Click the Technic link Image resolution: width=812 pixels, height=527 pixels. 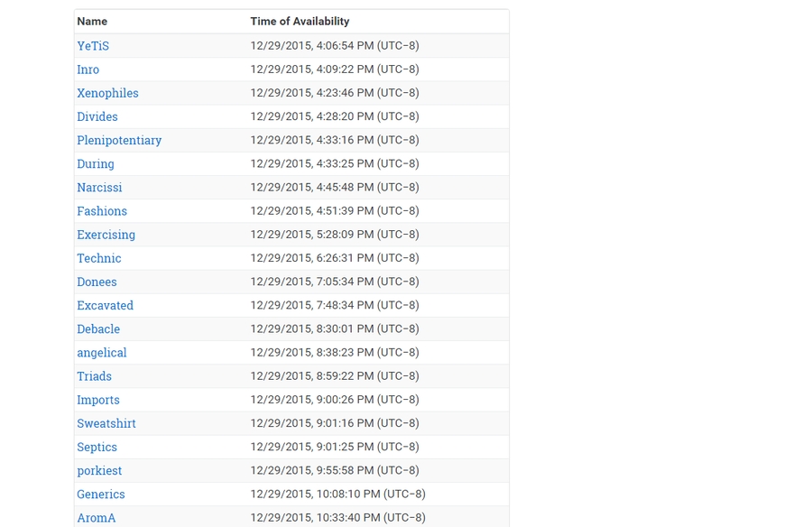pyautogui.click(x=99, y=258)
